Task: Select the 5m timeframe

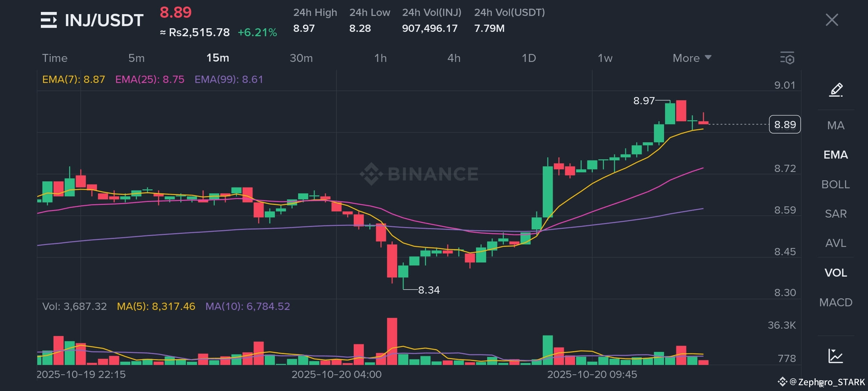Action: coord(136,58)
